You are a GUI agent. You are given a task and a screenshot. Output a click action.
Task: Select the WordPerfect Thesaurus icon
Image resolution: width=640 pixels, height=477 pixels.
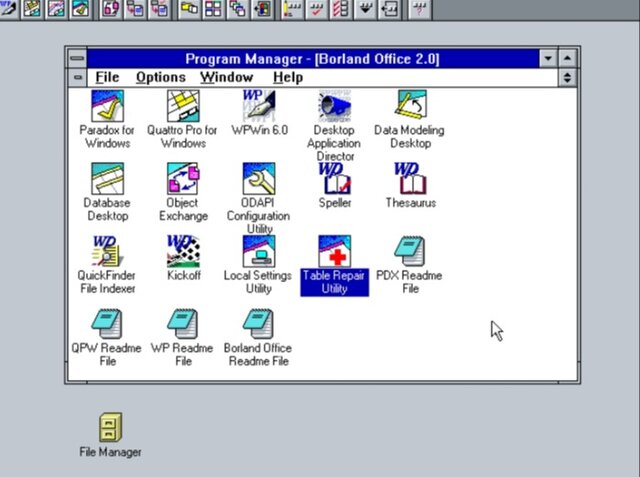pos(410,178)
